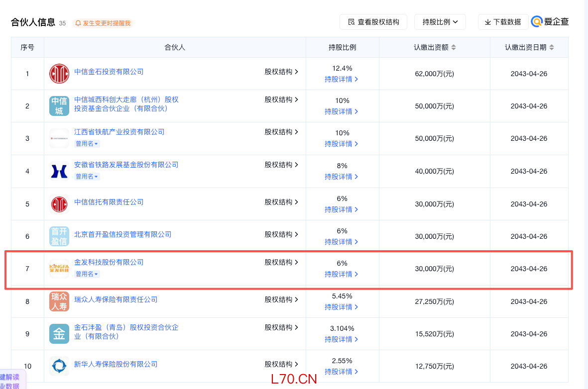Open 安徽省铁路发展基金股份有限公司 link
Viewport: 588px width, 389px height.
coord(126,165)
